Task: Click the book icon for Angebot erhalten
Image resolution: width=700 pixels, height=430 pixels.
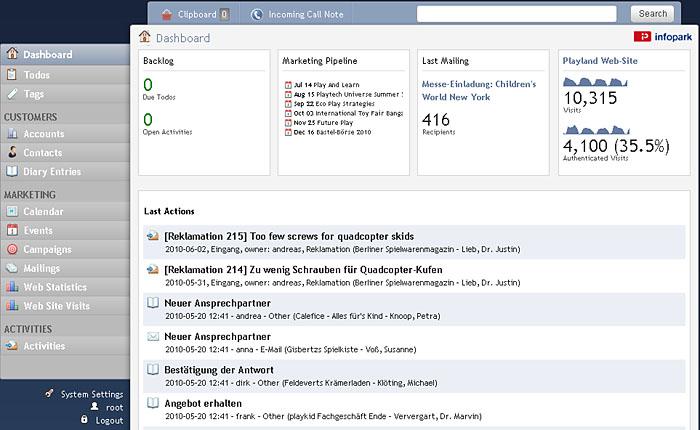Action: 153,403
